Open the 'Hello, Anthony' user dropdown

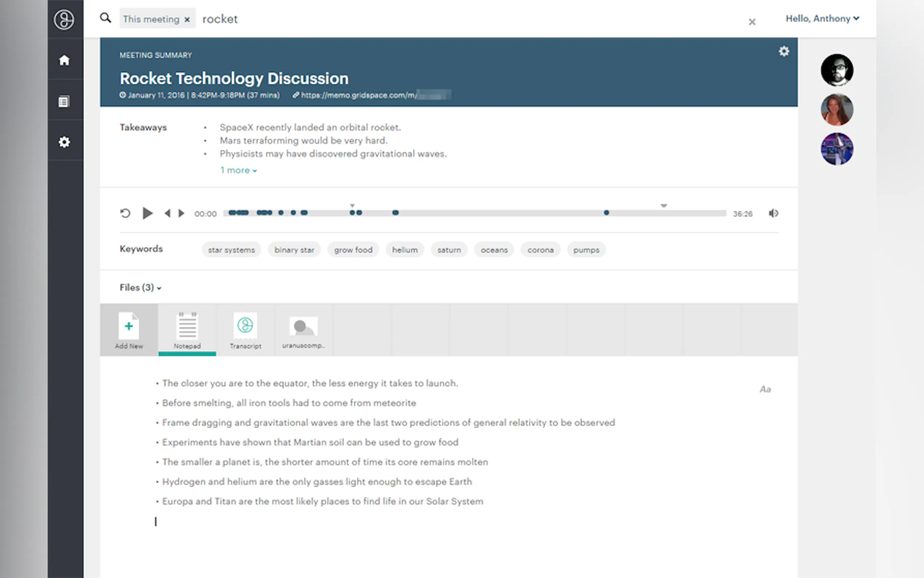tap(822, 18)
